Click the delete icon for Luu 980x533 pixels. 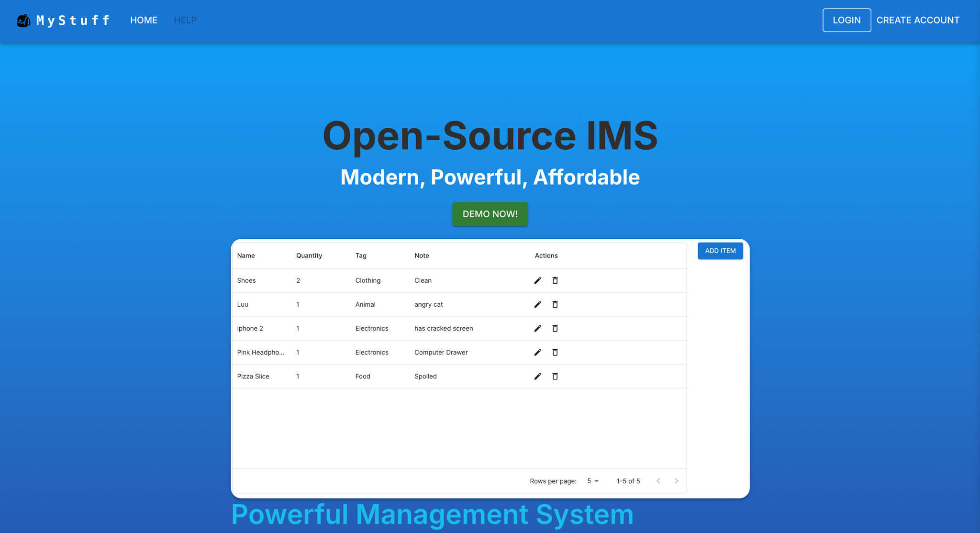tap(555, 304)
